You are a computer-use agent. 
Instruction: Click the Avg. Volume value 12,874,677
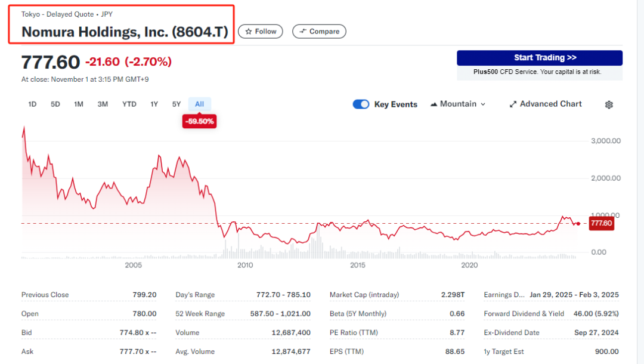coord(291,351)
